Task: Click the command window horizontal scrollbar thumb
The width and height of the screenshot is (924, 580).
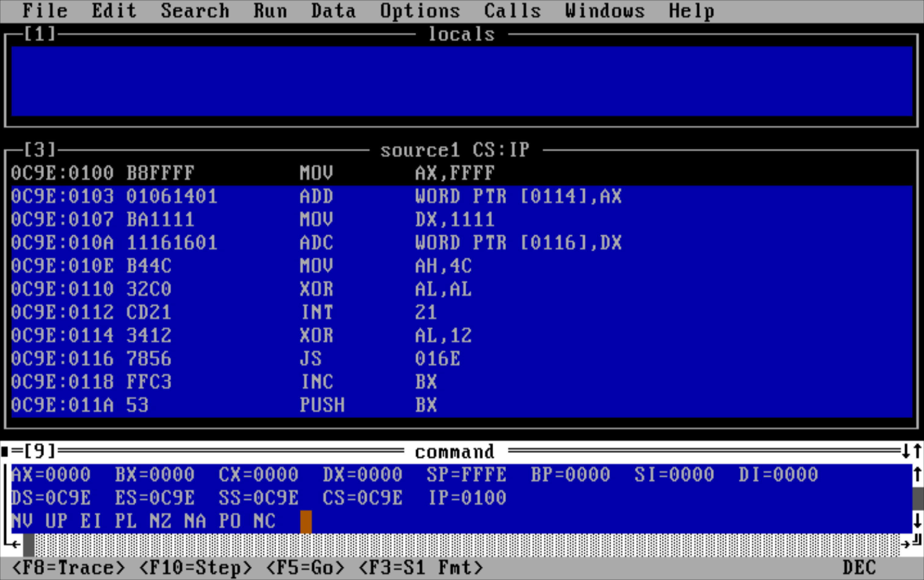Action: pos(29,545)
